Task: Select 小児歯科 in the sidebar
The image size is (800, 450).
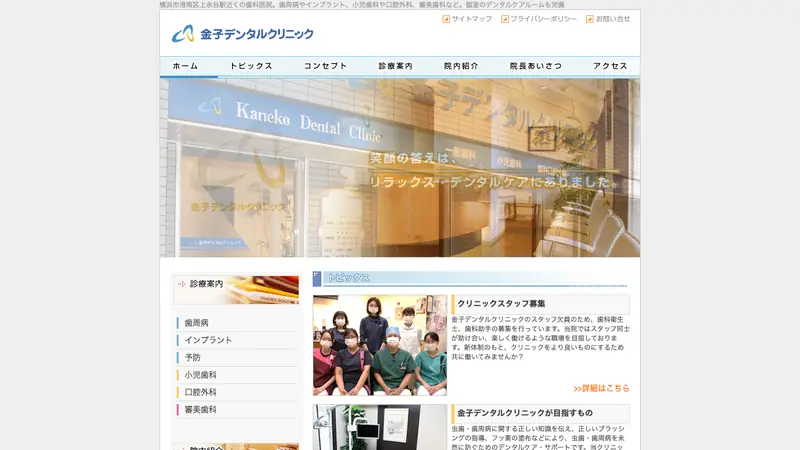Action: [x=201, y=375]
